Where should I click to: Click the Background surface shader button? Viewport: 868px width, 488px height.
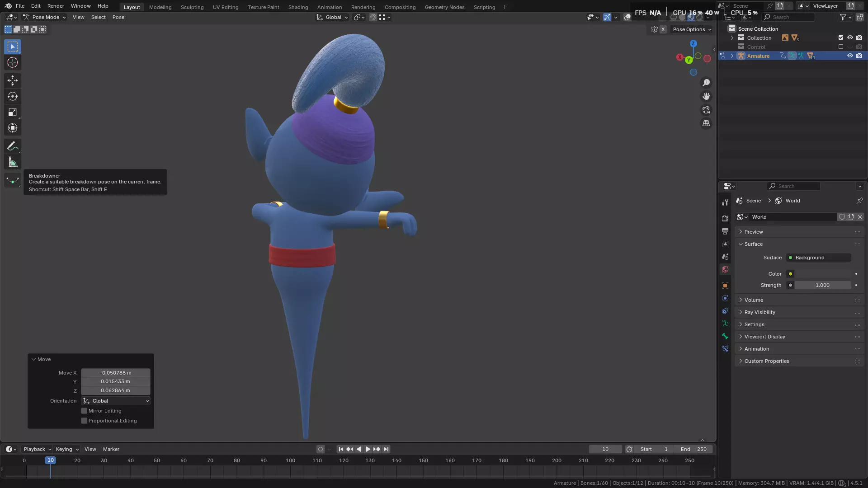click(x=819, y=258)
